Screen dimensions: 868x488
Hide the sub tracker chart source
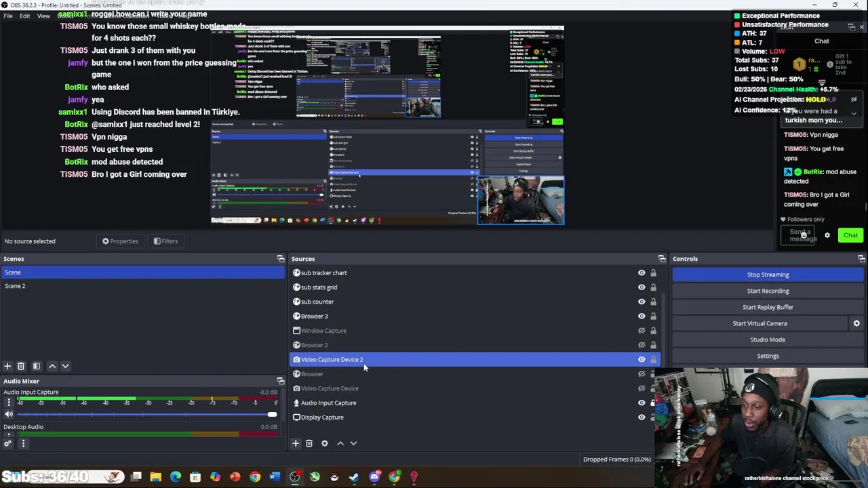pos(642,273)
